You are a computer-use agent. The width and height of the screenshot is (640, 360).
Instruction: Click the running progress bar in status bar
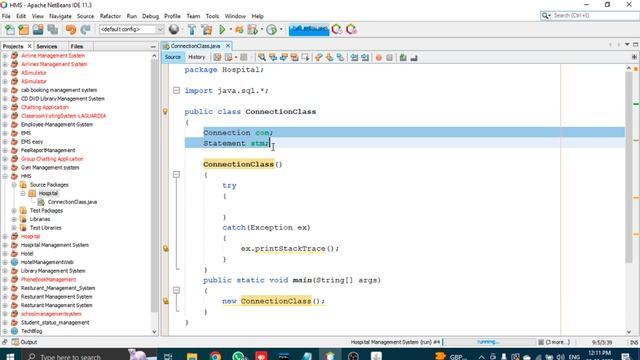coord(489,342)
